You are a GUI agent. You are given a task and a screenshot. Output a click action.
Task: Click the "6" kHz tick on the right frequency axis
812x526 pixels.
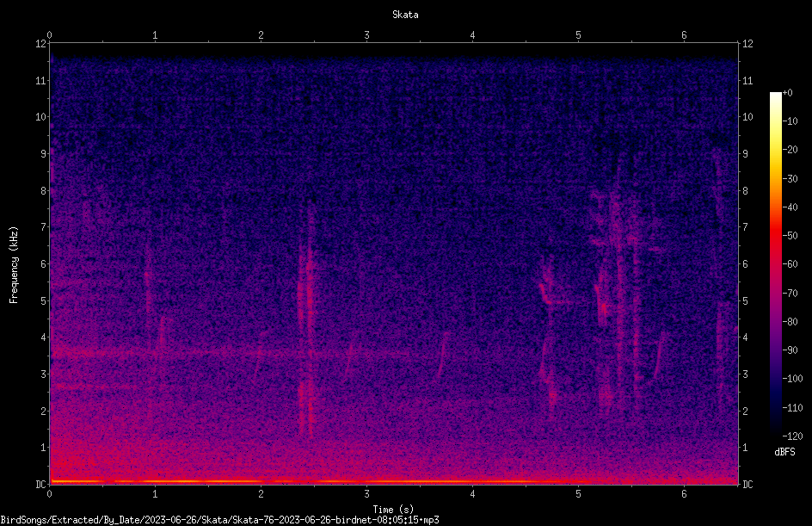point(745,263)
